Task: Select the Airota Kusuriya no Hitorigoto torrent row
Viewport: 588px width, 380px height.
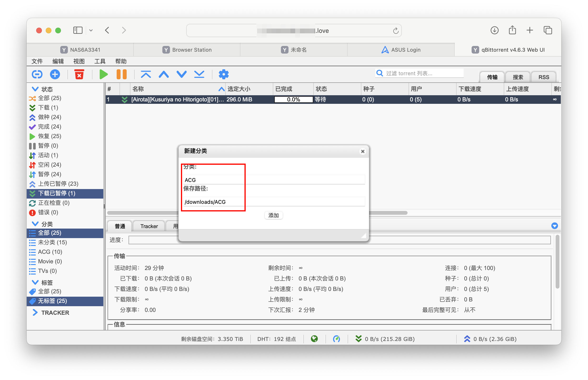Action: (333, 100)
